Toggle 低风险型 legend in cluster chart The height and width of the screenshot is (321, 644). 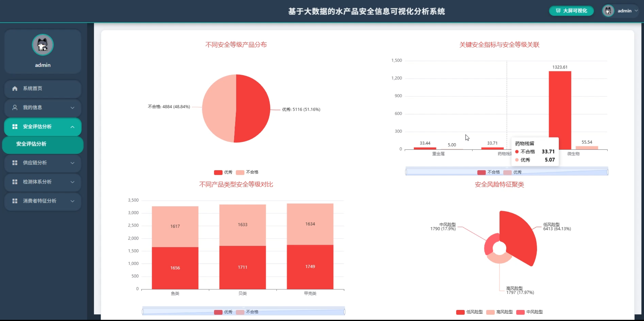[x=469, y=312]
